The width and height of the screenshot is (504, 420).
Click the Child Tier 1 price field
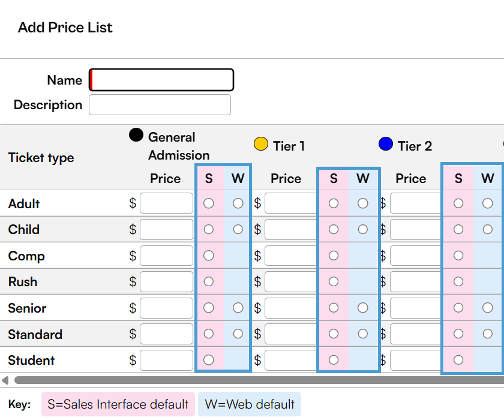[291, 229]
